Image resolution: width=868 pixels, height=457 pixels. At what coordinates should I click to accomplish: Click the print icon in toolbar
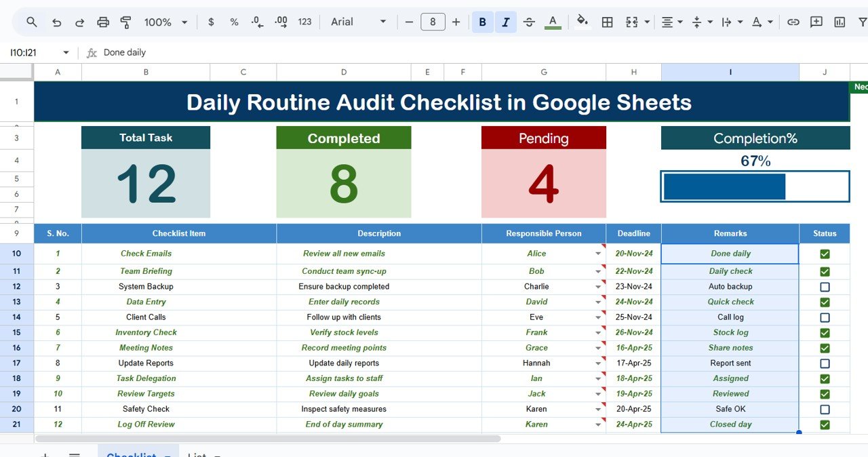[x=103, y=22]
